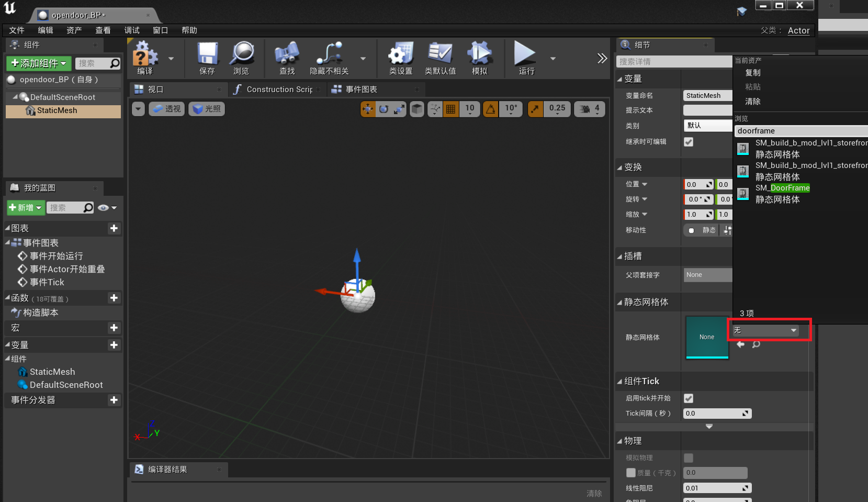Open Actor parent class link

(x=799, y=31)
